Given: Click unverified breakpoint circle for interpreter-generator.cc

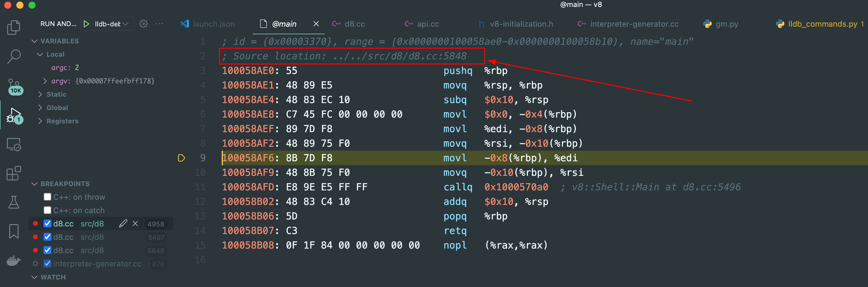Looking at the screenshot, I should [x=35, y=264].
